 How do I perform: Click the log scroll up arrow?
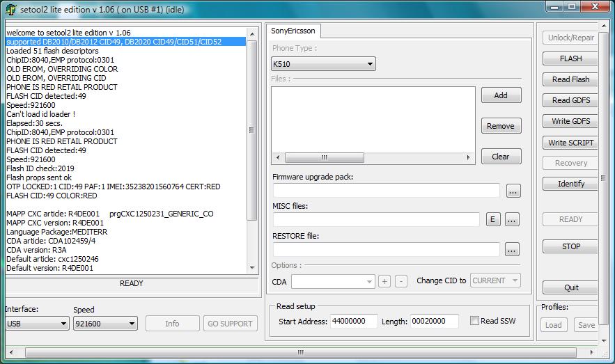[x=252, y=34]
